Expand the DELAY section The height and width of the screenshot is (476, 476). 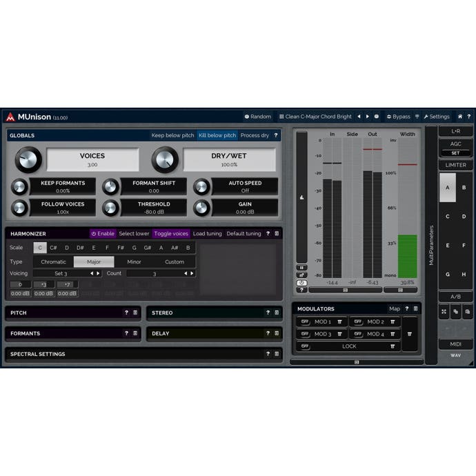[215, 333]
